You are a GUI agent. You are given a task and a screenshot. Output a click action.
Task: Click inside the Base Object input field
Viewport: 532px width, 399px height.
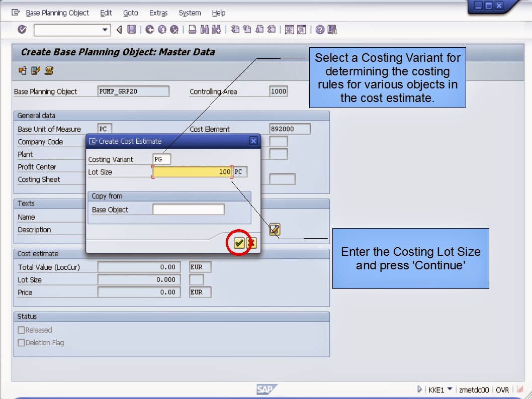click(x=188, y=209)
